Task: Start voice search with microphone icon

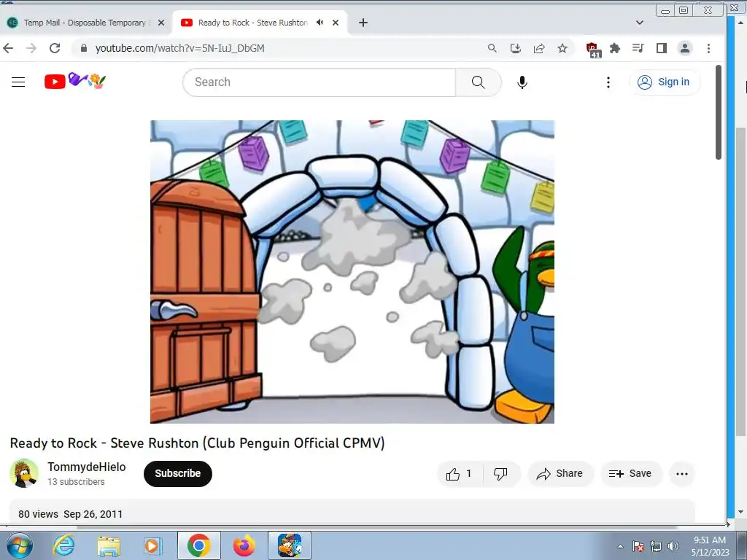Action: [522, 82]
